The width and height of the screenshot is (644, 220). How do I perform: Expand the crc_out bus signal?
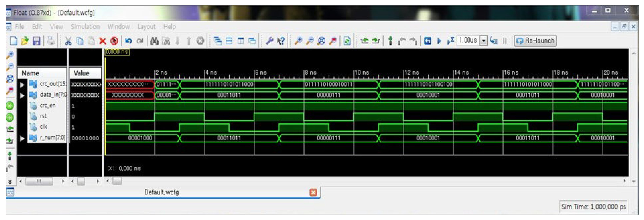pos(22,85)
